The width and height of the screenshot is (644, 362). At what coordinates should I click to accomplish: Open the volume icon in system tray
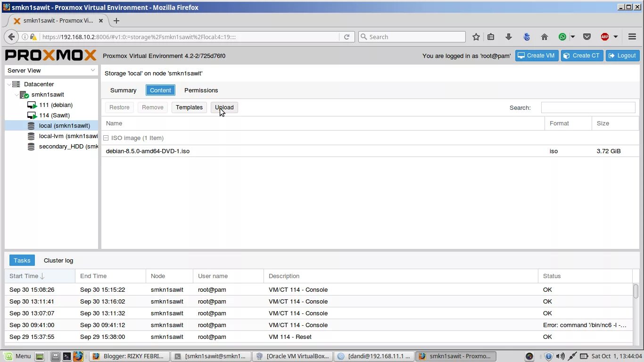tap(561, 356)
